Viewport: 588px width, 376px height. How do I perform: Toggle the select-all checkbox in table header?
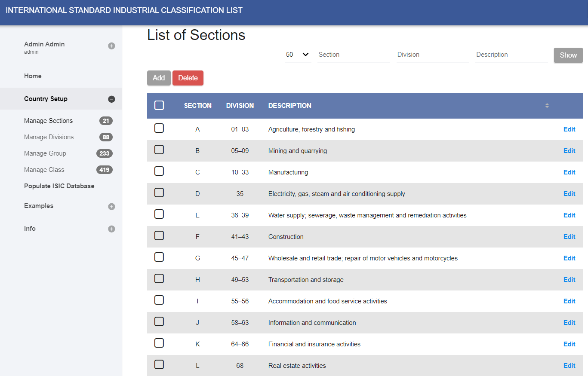pos(159,105)
